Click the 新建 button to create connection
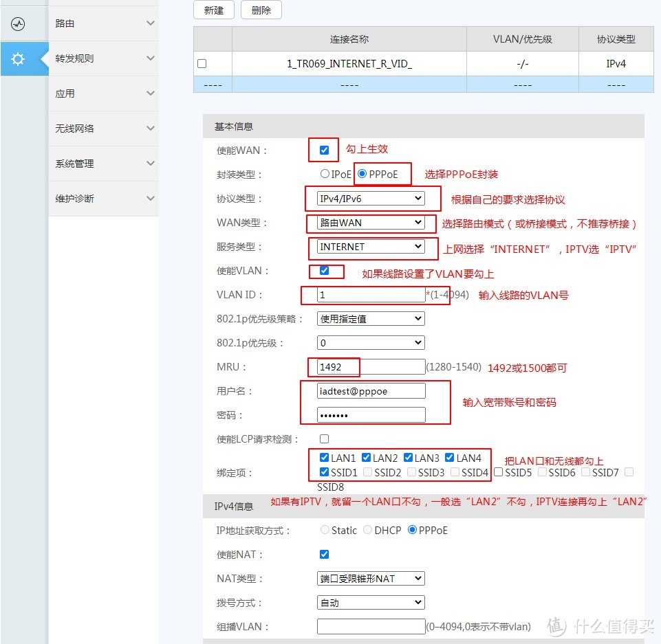This screenshot has height=644, width=661. 213,10
